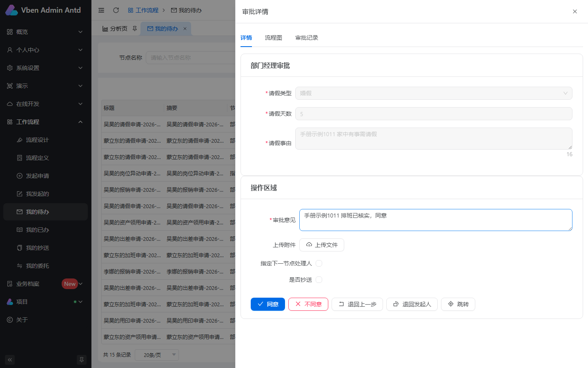The height and width of the screenshot is (368, 588).
Task: Expand 在线开发 menu
Action: (x=46, y=104)
